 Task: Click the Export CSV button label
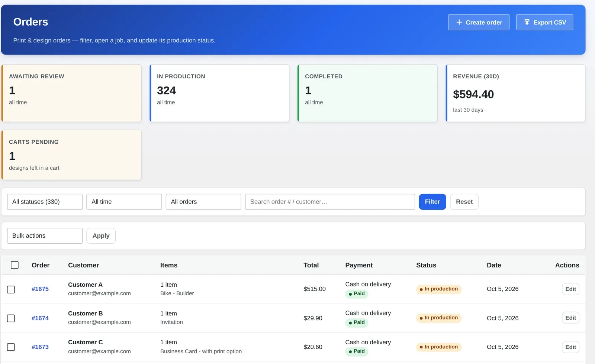pyautogui.click(x=550, y=22)
